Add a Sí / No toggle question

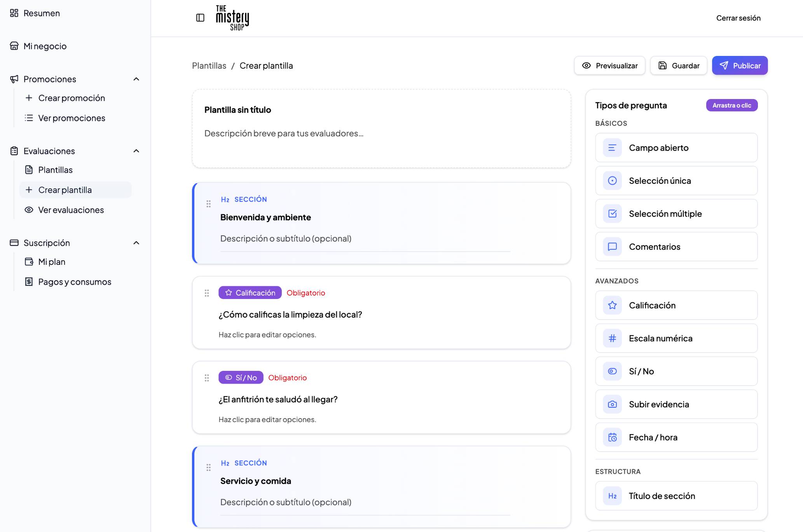tap(676, 371)
